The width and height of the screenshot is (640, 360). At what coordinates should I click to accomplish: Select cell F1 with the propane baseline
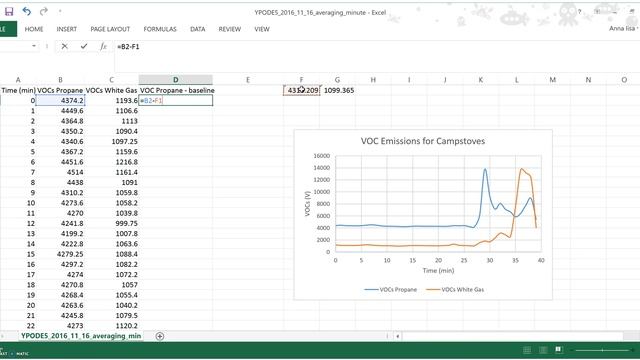(302, 90)
